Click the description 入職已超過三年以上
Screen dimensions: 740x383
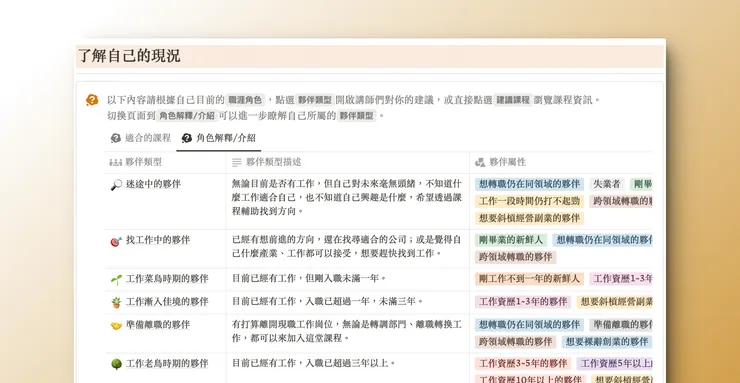313,363
